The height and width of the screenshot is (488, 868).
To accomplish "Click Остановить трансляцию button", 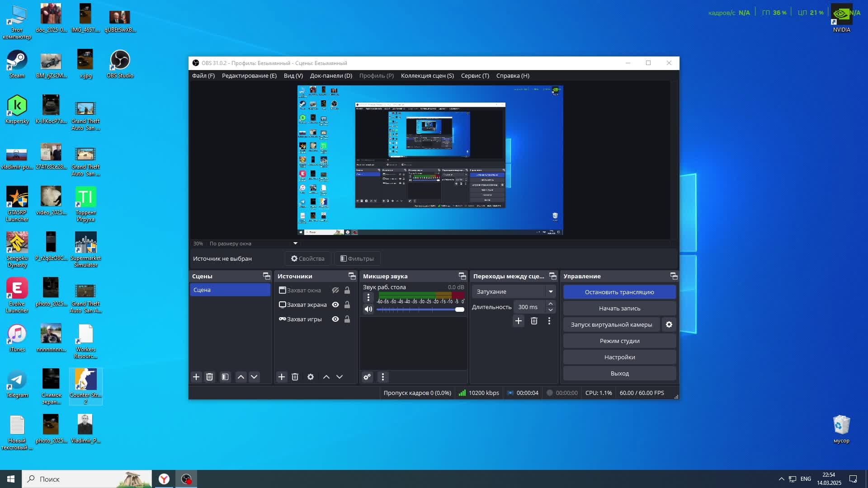I will [x=619, y=292].
